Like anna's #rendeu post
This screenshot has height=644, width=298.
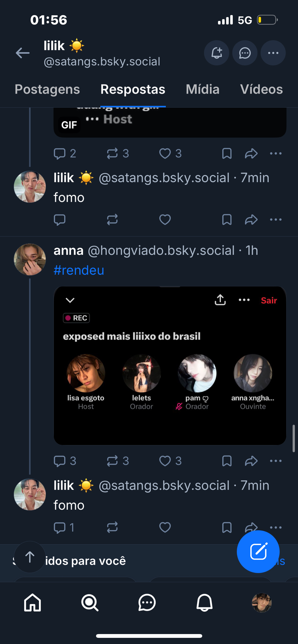(x=165, y=461)
